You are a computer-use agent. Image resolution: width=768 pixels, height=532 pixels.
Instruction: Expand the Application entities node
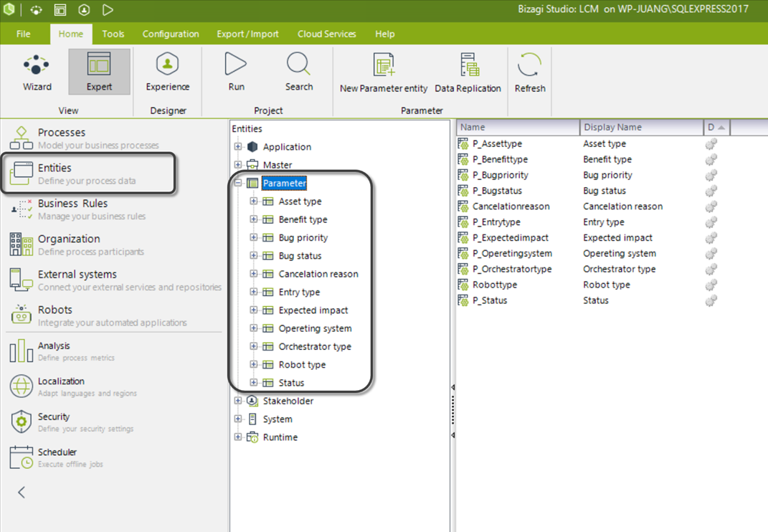pos(238,146)
